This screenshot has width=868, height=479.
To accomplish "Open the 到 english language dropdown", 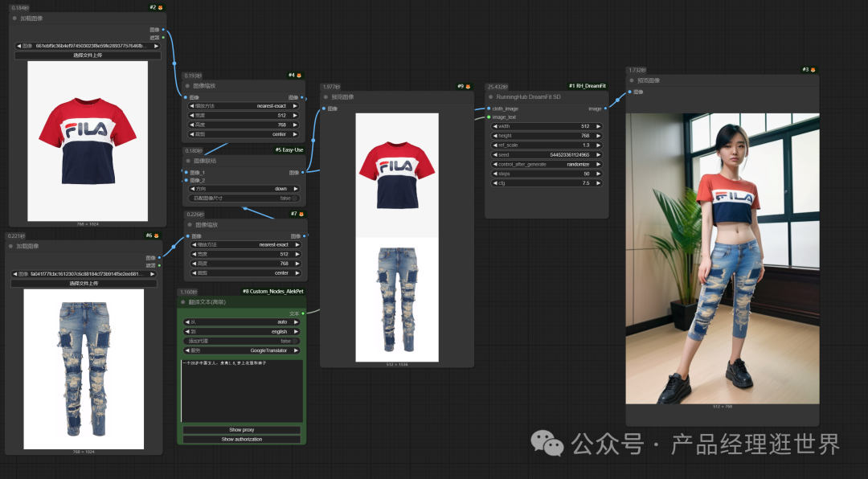I will (242, 332).
